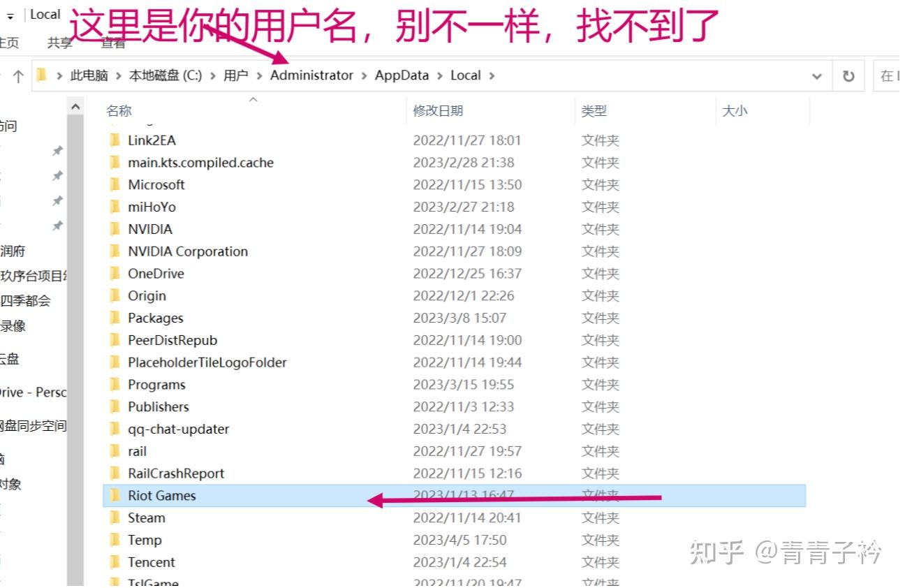This screenshot has height=588, width=905.
Task: Click the breadcrumb arrow after 此电脑
Action: [119, 75]
